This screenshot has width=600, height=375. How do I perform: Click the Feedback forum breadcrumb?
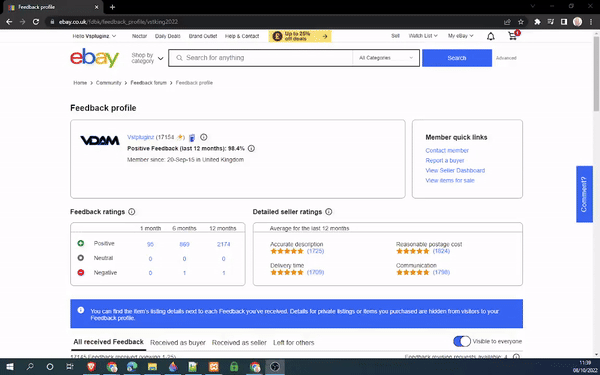point(148,83)
